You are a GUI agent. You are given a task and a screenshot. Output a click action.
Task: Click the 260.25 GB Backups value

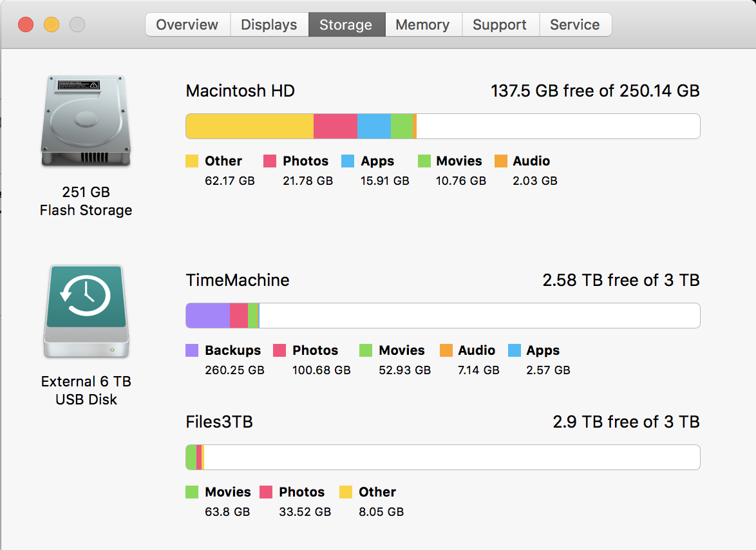234,370
